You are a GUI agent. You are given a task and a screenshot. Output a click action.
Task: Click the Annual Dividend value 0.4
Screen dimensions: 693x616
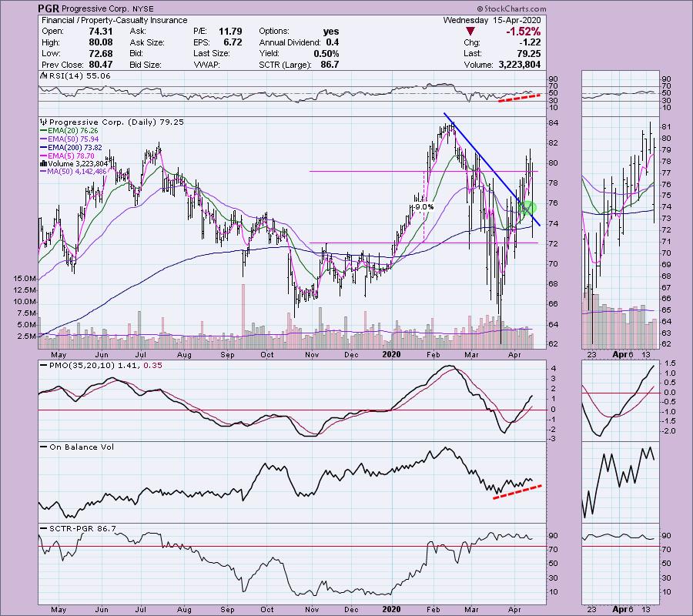(x=333, y=42)
